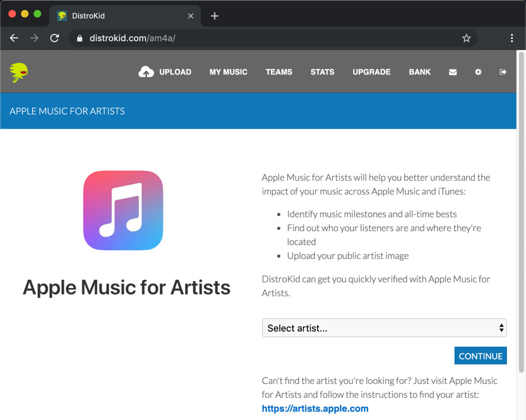This screenshot has height=420, width=526.
Task: Click the 'DistroKid can get you quickly verified' text
Action: pyautogui.click(x=376, y=286)
